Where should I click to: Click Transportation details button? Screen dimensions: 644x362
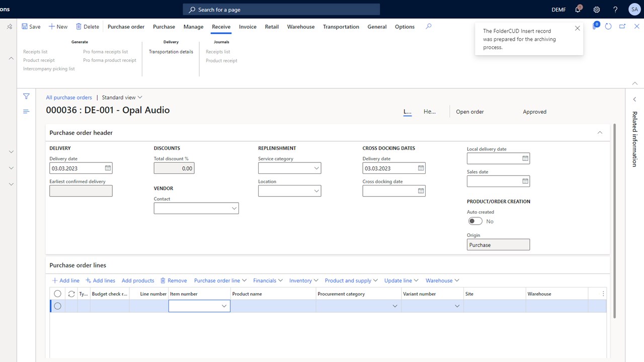click(x=171, y=52)
